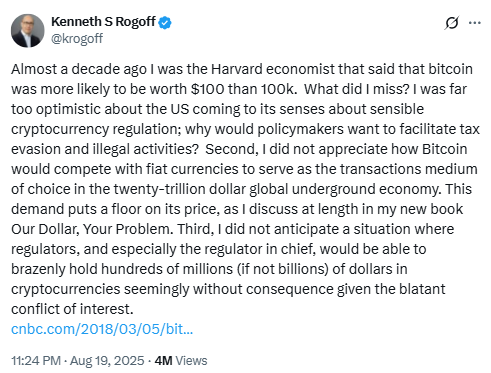Open the @krogoff handle link
Image resolution: width=491 pixels, height=373 pixels.
coord(77,39)
